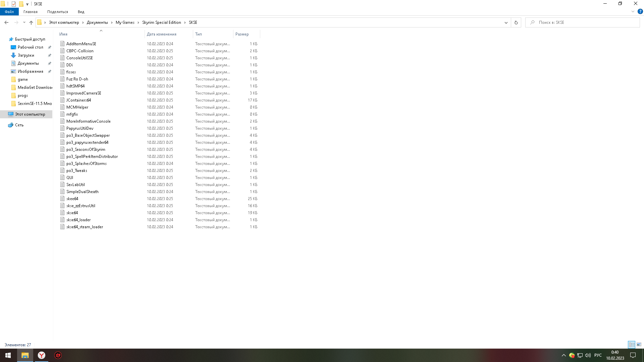
Task: Open Yandex Browser from the taskbar
Action: [x=42, y=355]
